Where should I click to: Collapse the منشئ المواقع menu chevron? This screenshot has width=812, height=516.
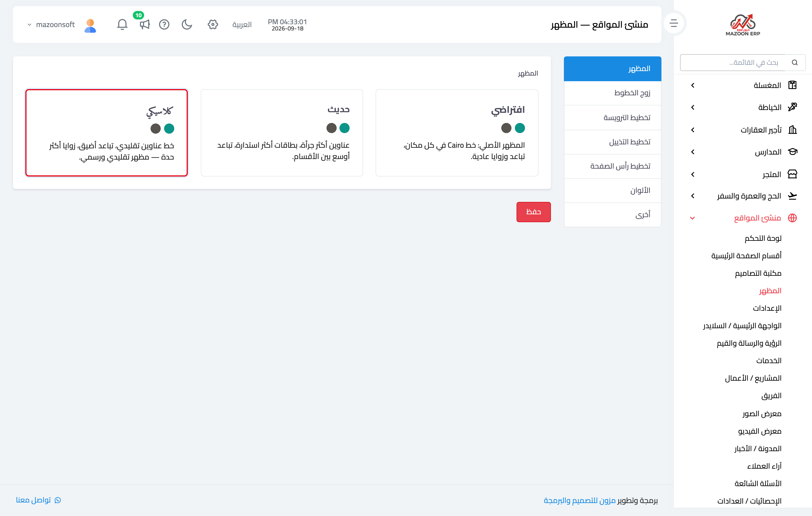(692, 218)
